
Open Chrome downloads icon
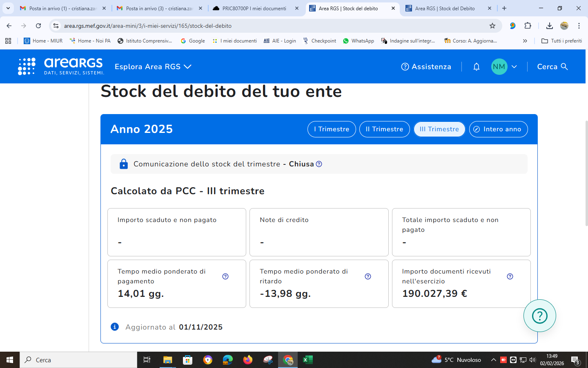point(549,26)
